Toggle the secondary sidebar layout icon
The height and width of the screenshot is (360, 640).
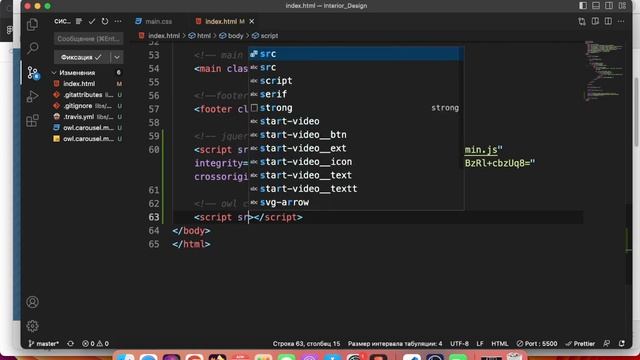coord(609,6)
